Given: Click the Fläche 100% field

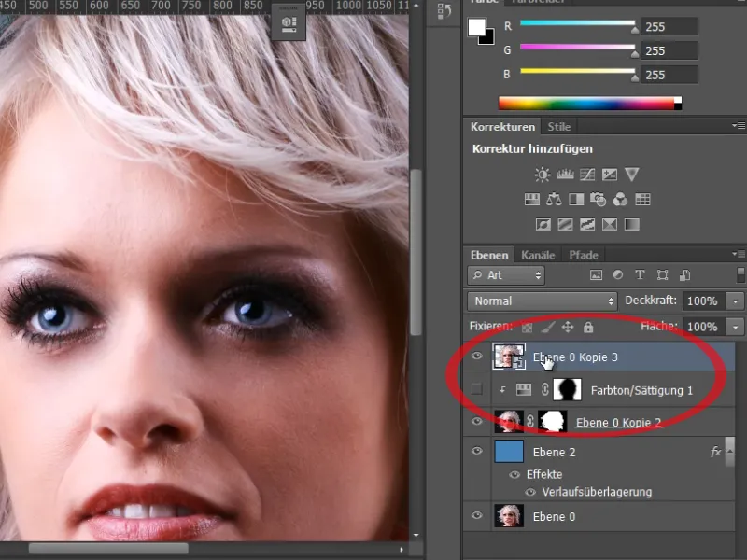Looking at the screenshot, I should (704, 328).
